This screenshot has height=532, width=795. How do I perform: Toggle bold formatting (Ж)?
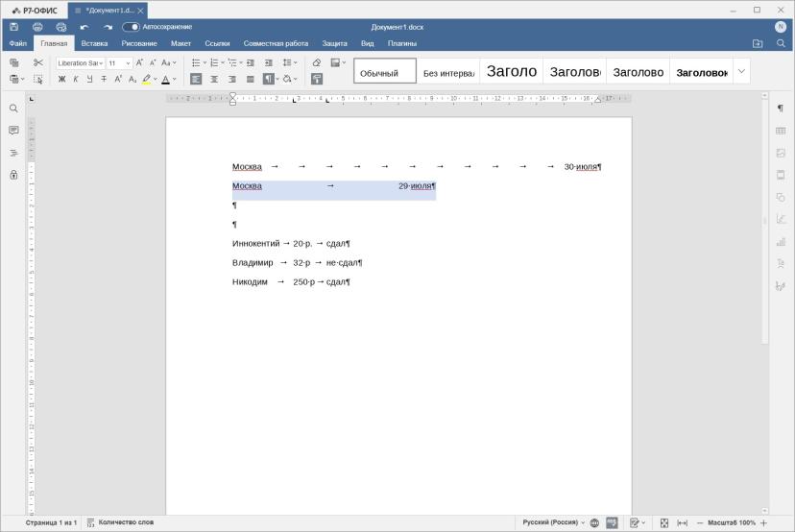click(61, 79)
